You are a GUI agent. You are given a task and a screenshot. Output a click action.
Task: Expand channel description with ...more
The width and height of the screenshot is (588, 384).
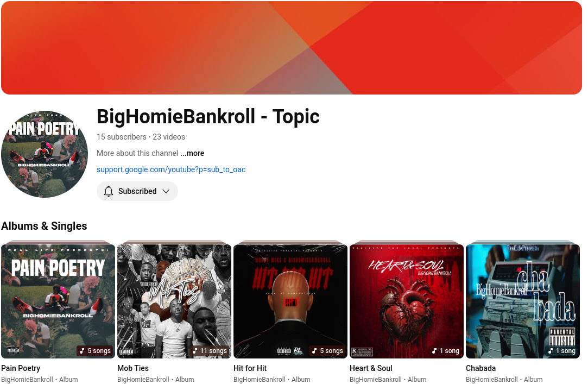coord(192,153)
